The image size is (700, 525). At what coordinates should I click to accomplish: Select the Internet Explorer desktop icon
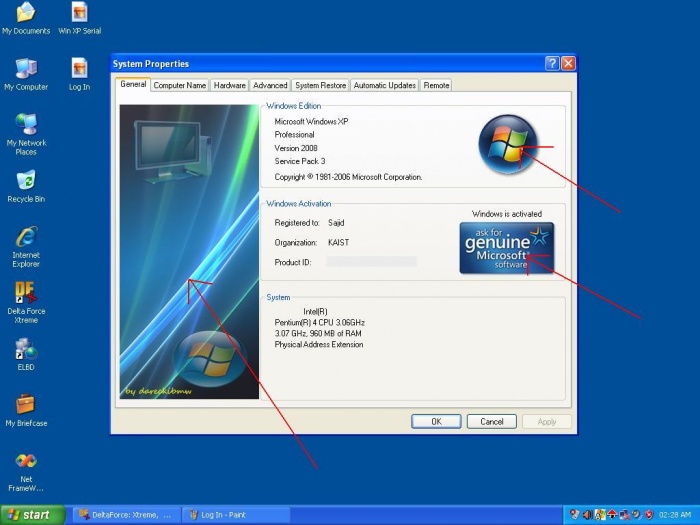pyautogui.click(x=26, y=247)
